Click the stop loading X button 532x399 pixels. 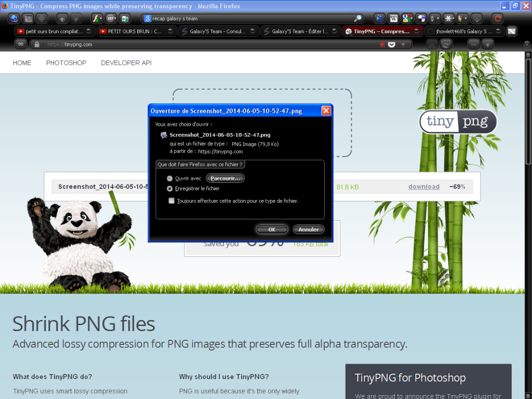coord(432,44)
